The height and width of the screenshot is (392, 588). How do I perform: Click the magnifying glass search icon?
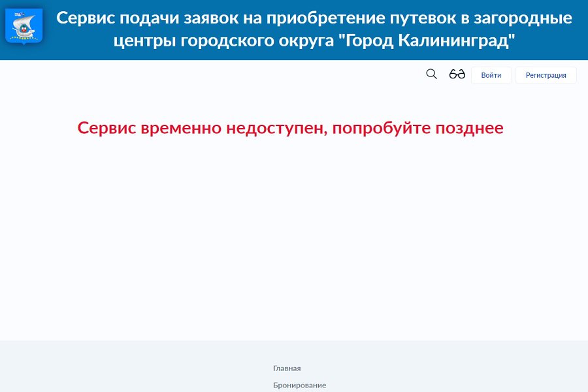[x=431, y=74]
